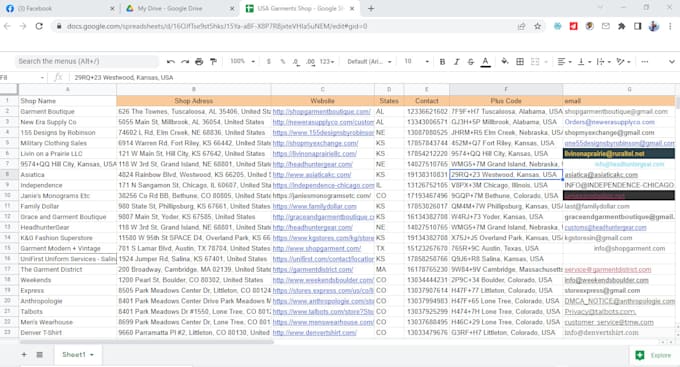The image size is (680, 367).
Task: Open the text wrapping dropdown
Action: click(x=604, y=62)
